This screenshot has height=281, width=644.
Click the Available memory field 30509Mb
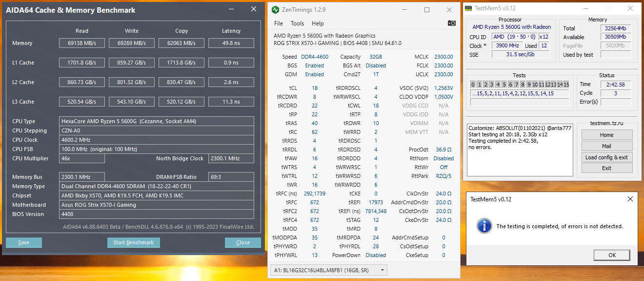pyautogui.click(x=615, y=37)
